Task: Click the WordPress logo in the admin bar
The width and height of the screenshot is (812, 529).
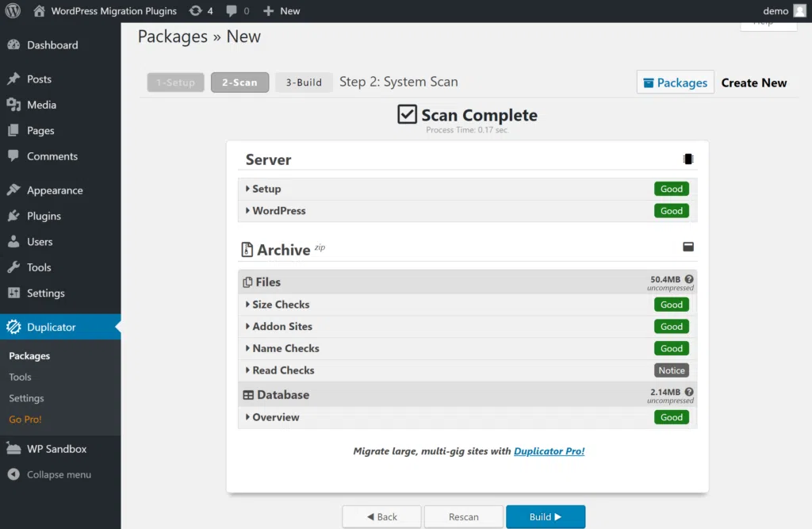Action: (12, 10)
